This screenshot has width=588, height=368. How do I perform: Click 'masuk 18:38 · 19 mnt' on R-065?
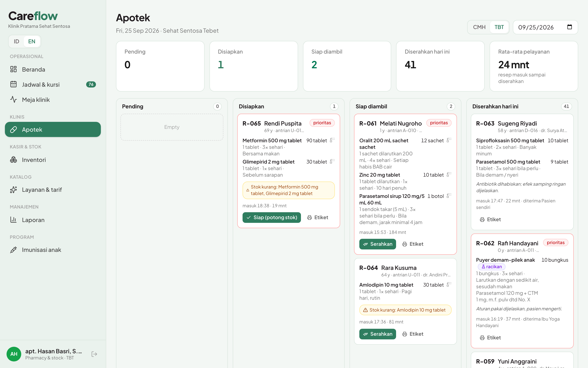point(264,206)
